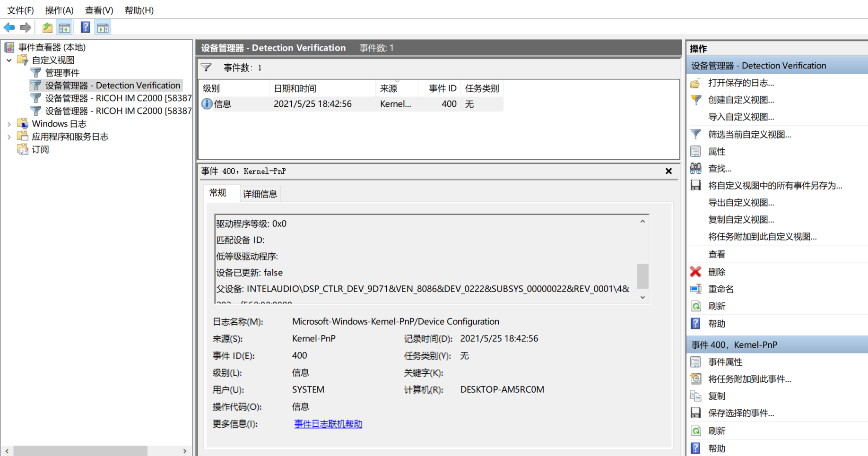868x456 pixels.
Task: Select the second RICOH IM C2000 view
Action: click(118, 111)
